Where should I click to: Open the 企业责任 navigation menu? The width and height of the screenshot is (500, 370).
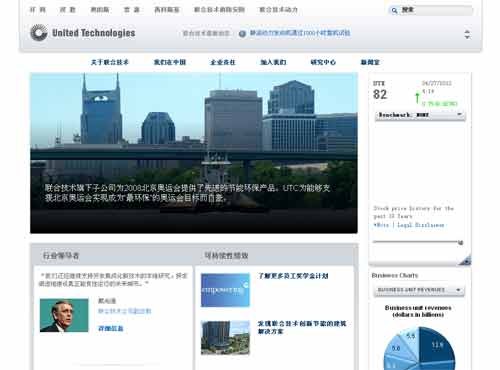pyautogui.click(x=223, y=62)
